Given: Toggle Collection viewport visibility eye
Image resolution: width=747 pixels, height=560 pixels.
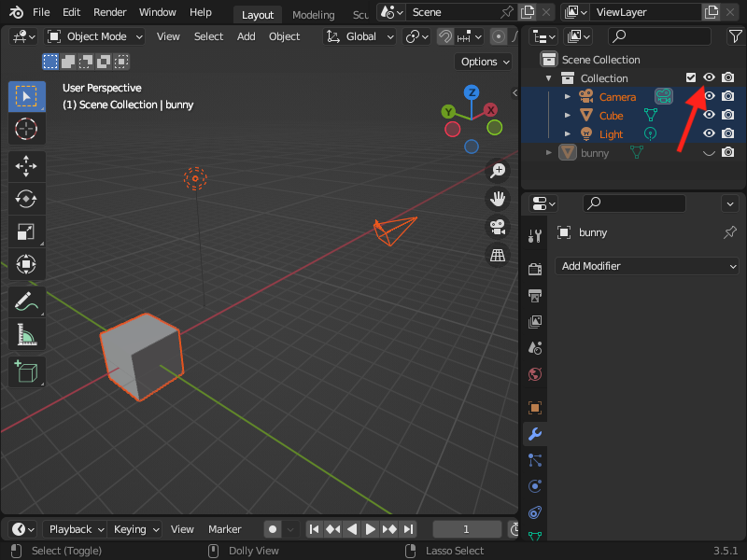Looking at the screenshot, I should [x=710, y=77].
